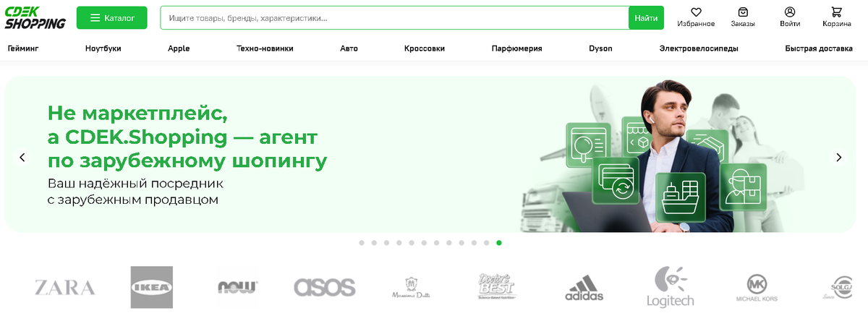Open the Корзина shopping cart icon

coord(836,12)
